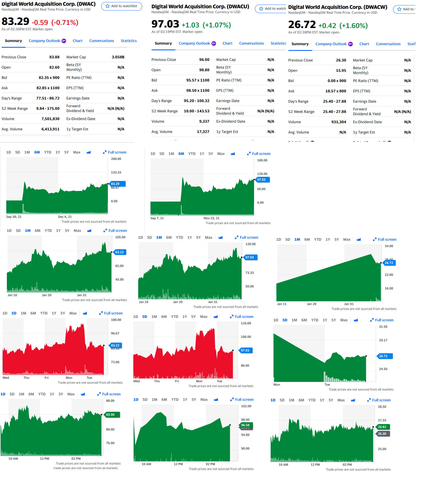Click full-screen arrows icon on DWAC 6M chart
Image resolution: width=448 pixels, height=498 pixels.
105,152
